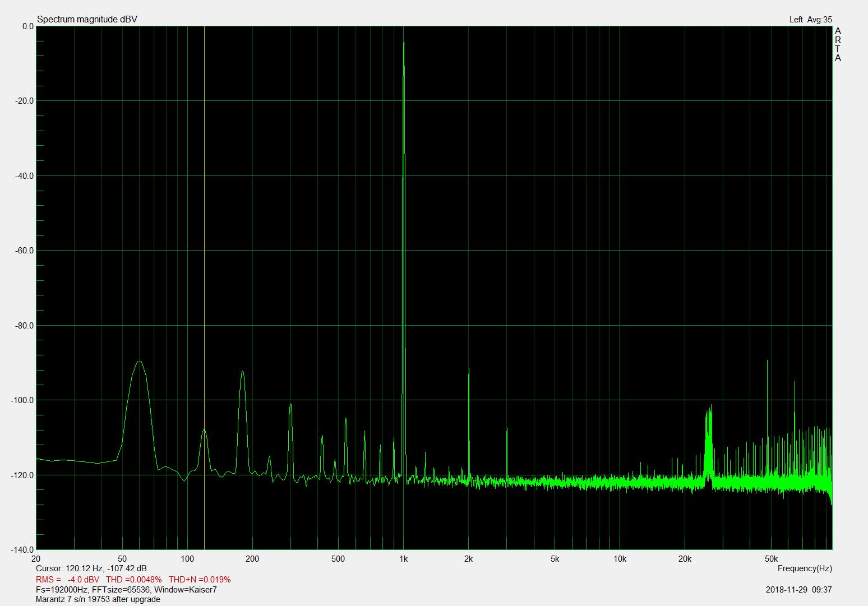Click the '-140.0' y-axis label
The width and height of the screenshot is (868, 606).
coord(24,550)
